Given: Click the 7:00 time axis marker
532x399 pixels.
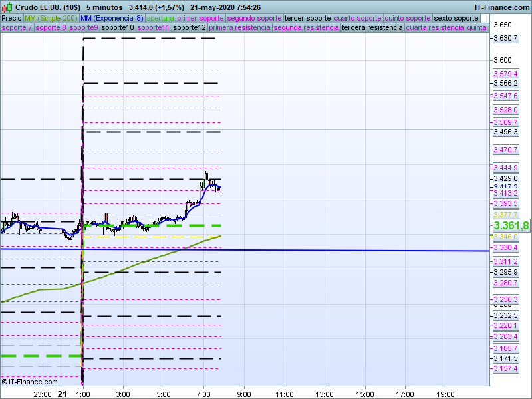Looking at the screenshot, I should [203, 394].
